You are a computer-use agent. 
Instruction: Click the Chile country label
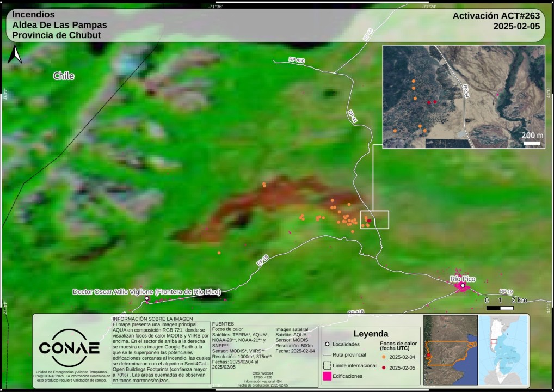click(64, 76)
